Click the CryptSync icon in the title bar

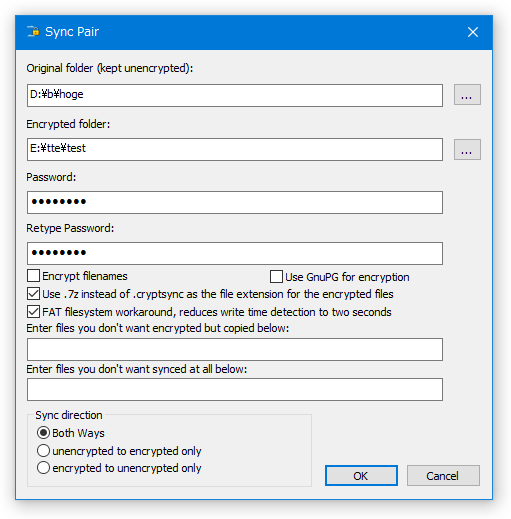coord(33,32)
